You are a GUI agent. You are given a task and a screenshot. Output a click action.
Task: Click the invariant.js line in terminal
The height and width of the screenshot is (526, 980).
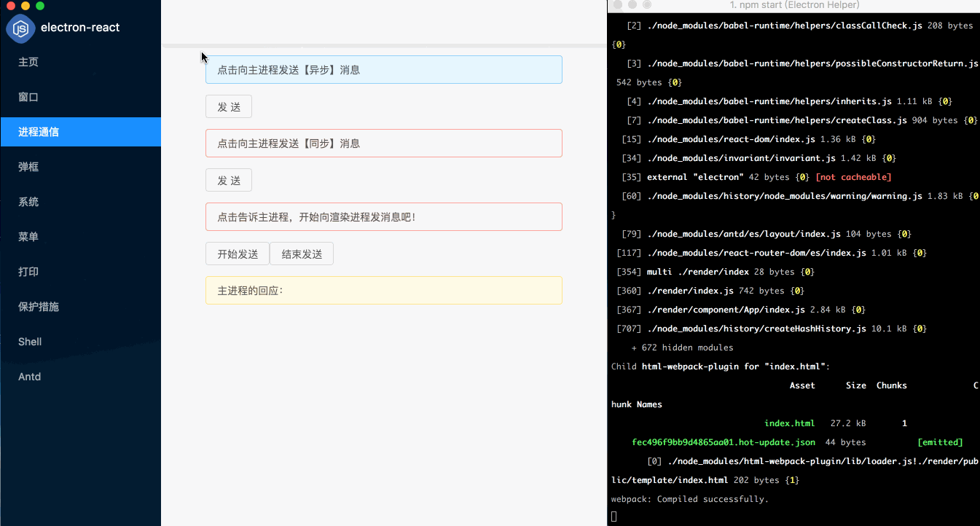click(758, 158)
